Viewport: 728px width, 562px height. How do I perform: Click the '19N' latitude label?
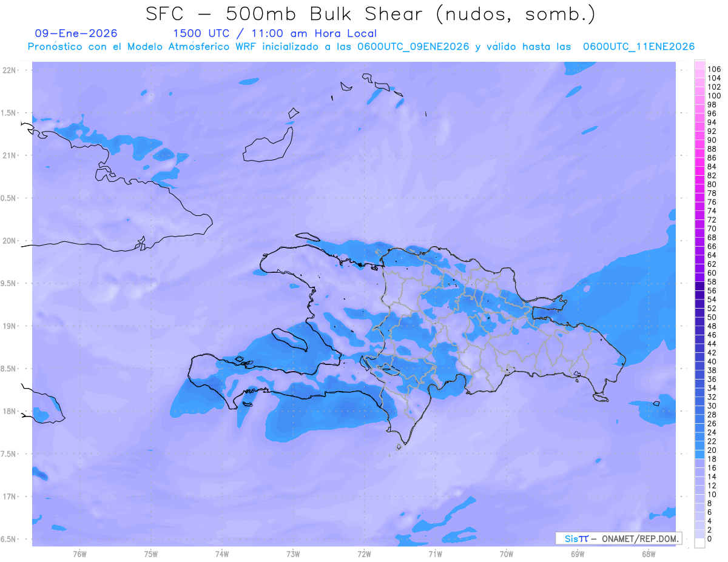(8, 326)
